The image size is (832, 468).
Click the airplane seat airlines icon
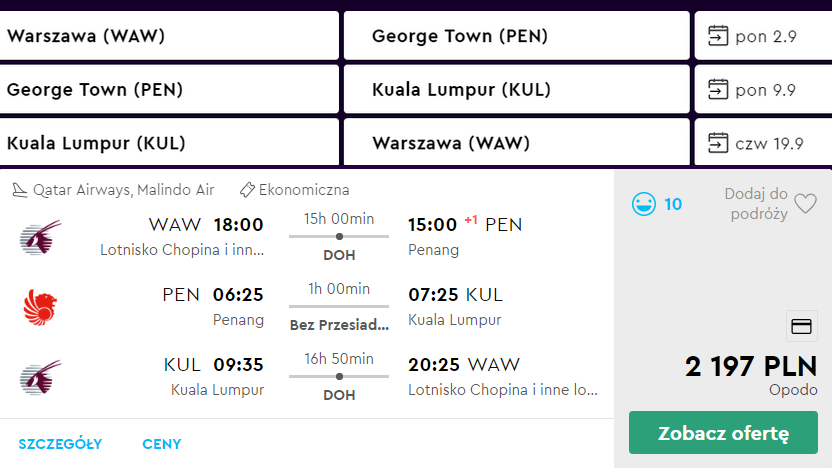point(19,190)
